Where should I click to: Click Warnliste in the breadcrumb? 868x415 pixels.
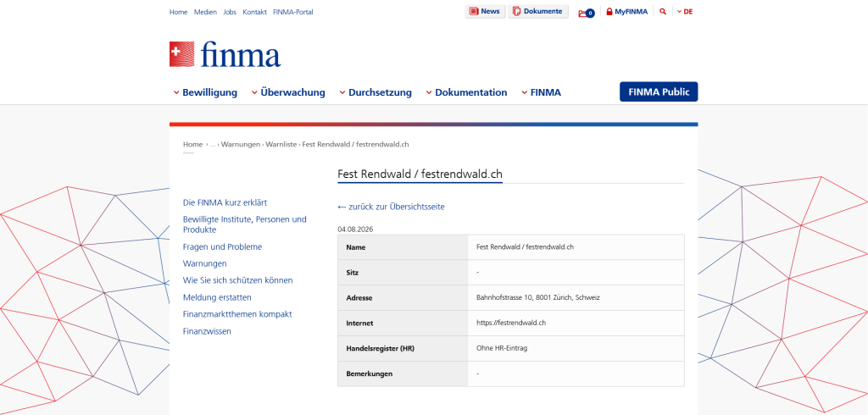click(x=281, y=145)
